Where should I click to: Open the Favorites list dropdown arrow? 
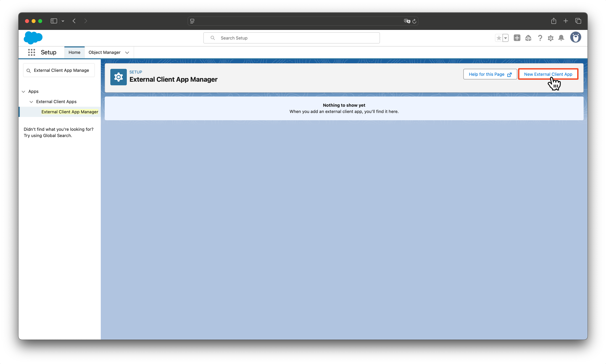[505, 38]
